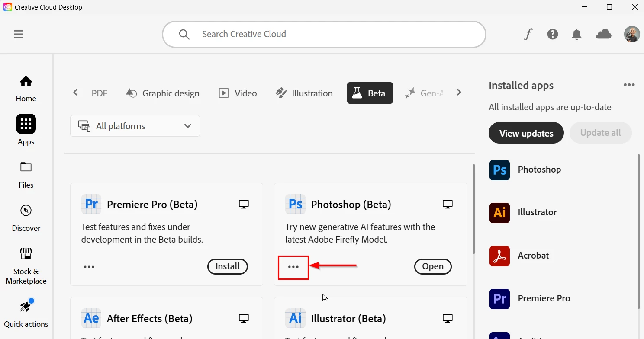Click the Premiere Pro (Beta) app icon
This screenshot has width=644, height=339.
(x=91, y=204)
